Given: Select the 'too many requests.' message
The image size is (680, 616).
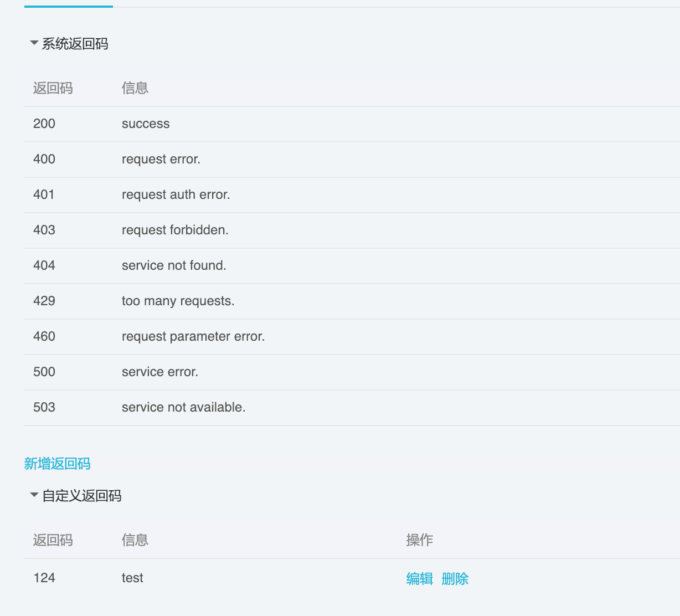Looking at the screenshot, I should [178, 301].
